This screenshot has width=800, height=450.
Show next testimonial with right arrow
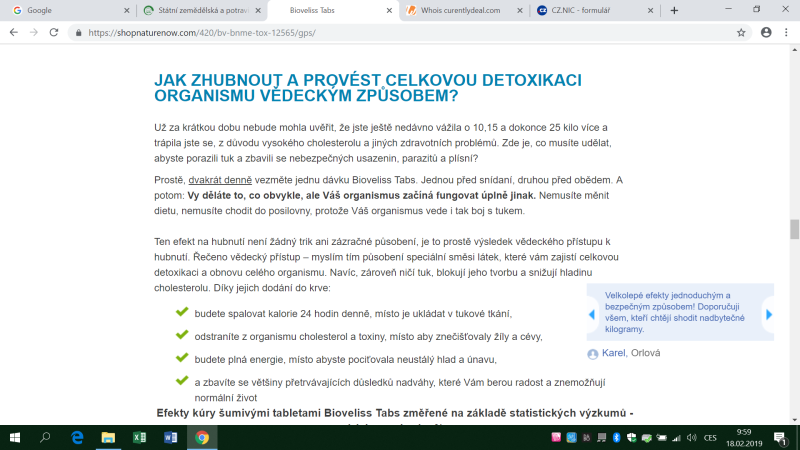pyautogui.click(x=769, y=314)
